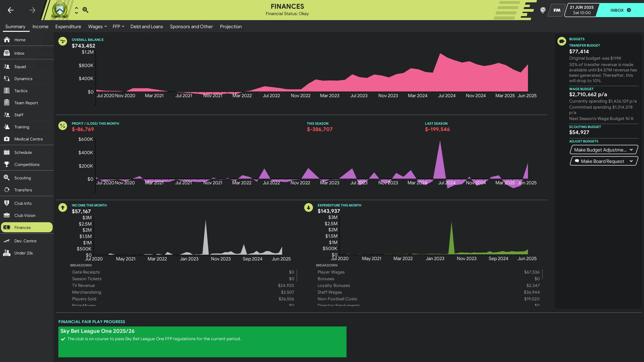Click the INBOX continue button
This screenshot has width=644, height=362.
[621, 10]
